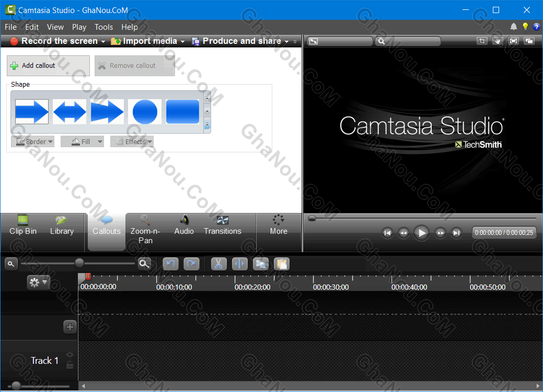Open the Play menu
543x392 pixels.
tap(79, 27)
